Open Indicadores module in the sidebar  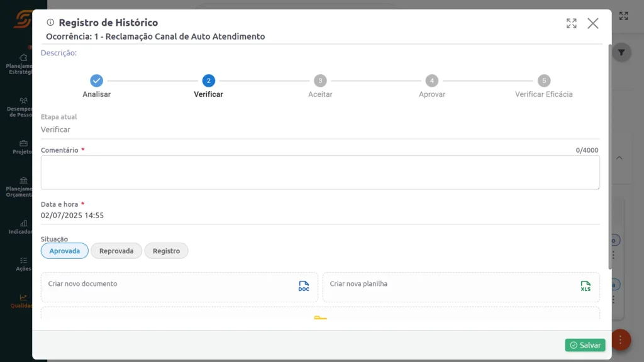tap(21, 228)
